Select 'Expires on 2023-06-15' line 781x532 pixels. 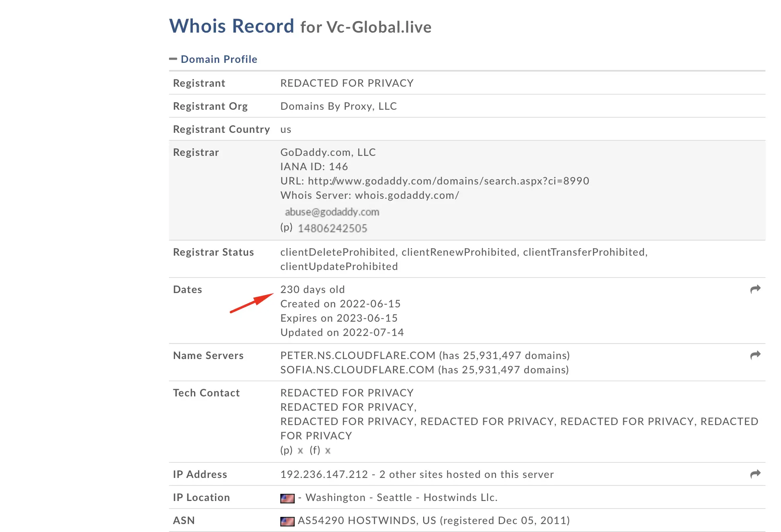(339, 318)
